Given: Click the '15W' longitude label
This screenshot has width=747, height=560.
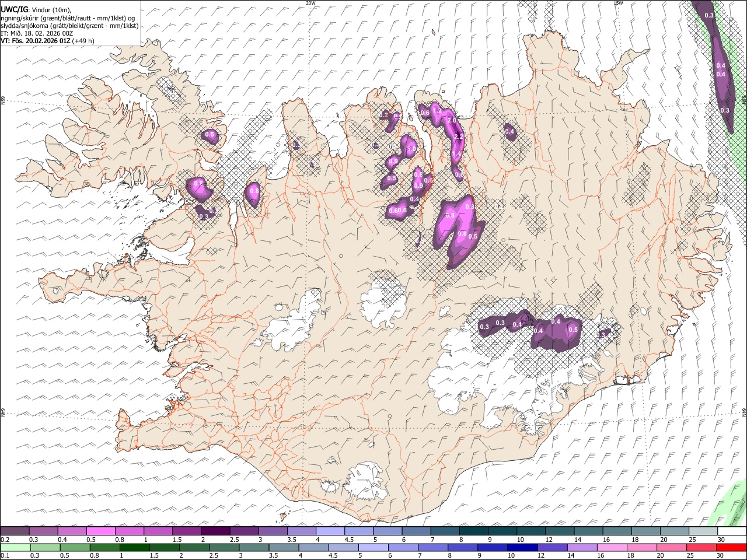Looking at the screenshot, I should tap(618, 3).
